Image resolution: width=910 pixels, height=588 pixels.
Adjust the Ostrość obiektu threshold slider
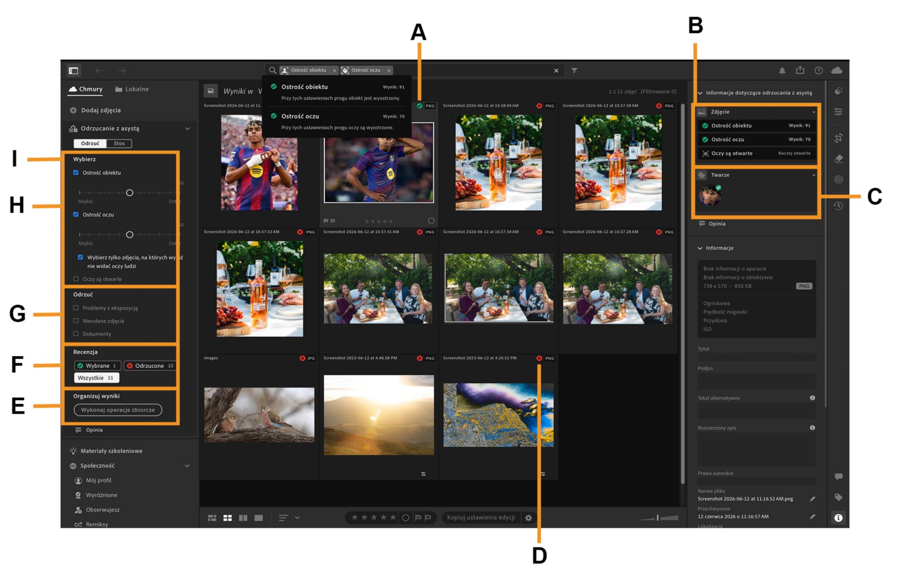(x=129, y=193)
